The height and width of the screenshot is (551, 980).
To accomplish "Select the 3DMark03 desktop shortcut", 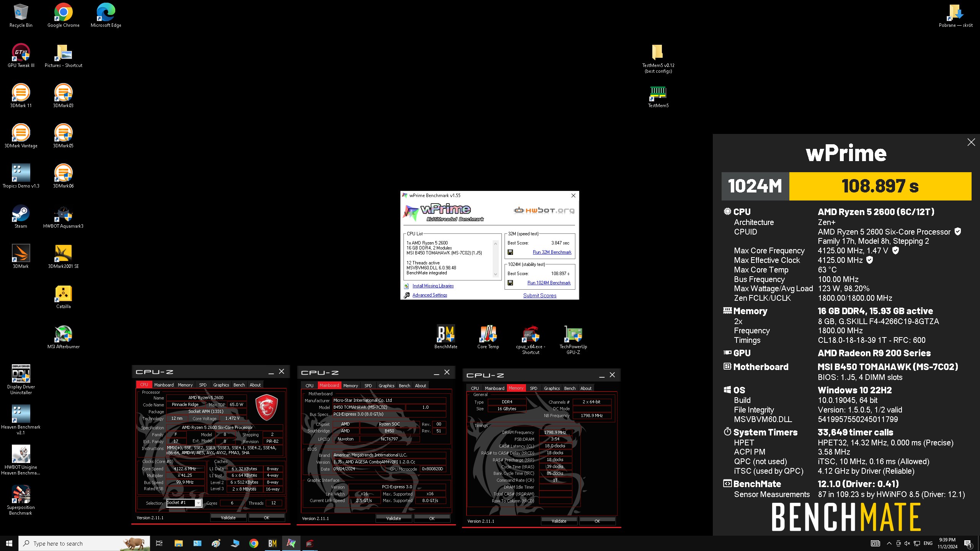I will tap(63, 96).
